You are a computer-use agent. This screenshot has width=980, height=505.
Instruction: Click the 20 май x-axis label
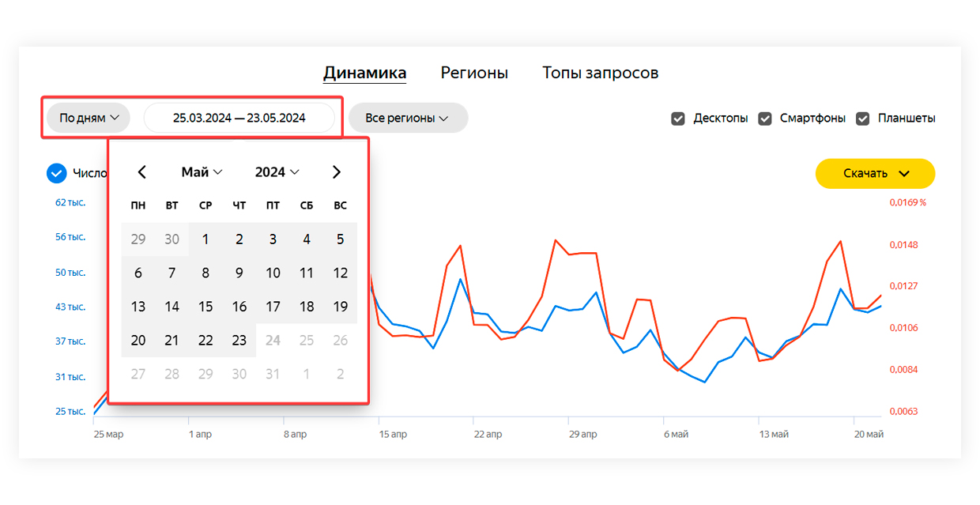(869, 435)
